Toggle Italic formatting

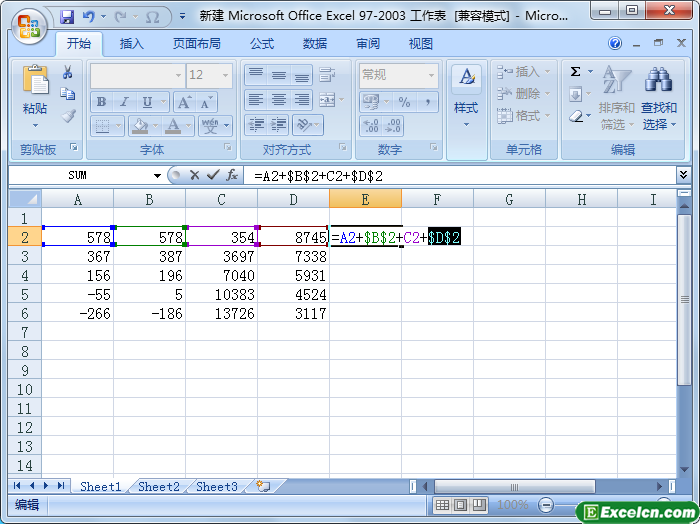click(x=124, y=102)
